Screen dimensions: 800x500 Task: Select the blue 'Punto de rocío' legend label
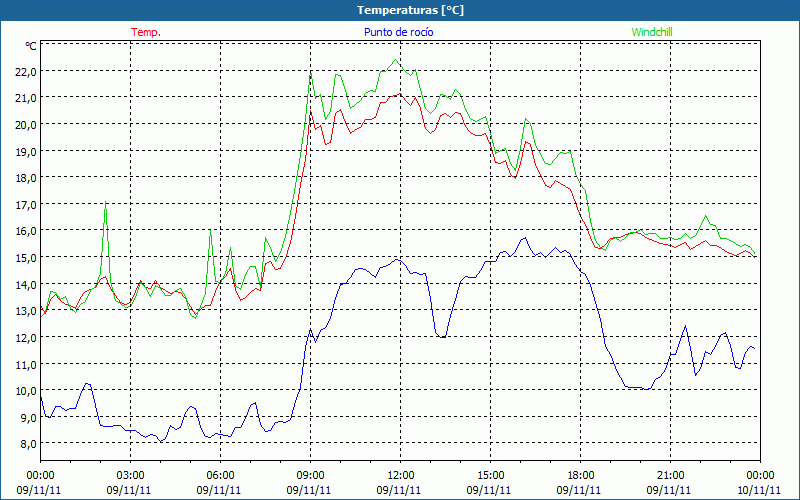tap(398, 32)
